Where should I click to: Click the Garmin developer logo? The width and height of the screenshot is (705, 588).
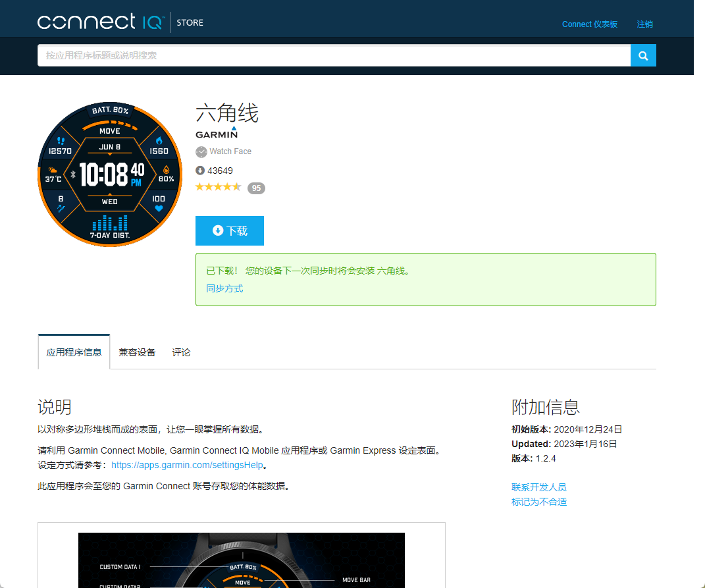pos(216,133)
